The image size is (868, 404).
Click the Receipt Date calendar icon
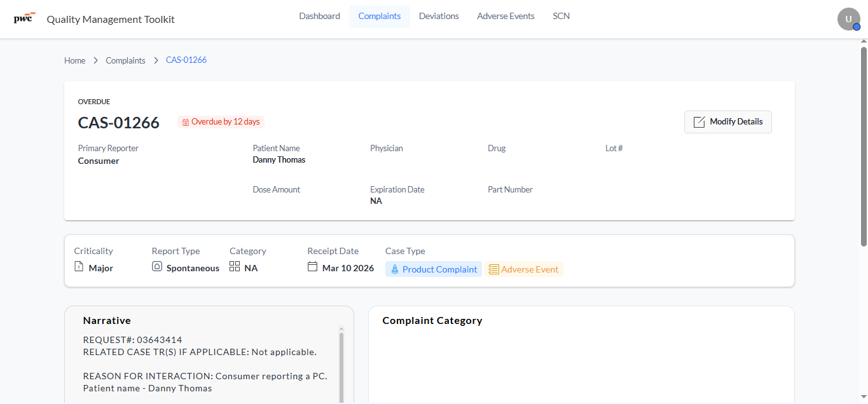tap(312, 266)
